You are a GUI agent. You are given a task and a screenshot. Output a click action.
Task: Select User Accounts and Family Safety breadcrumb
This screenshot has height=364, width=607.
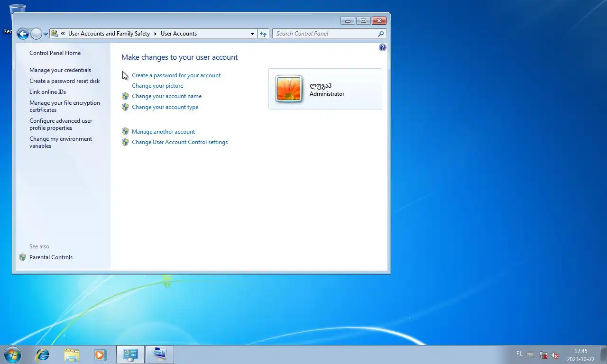point(109,34)
